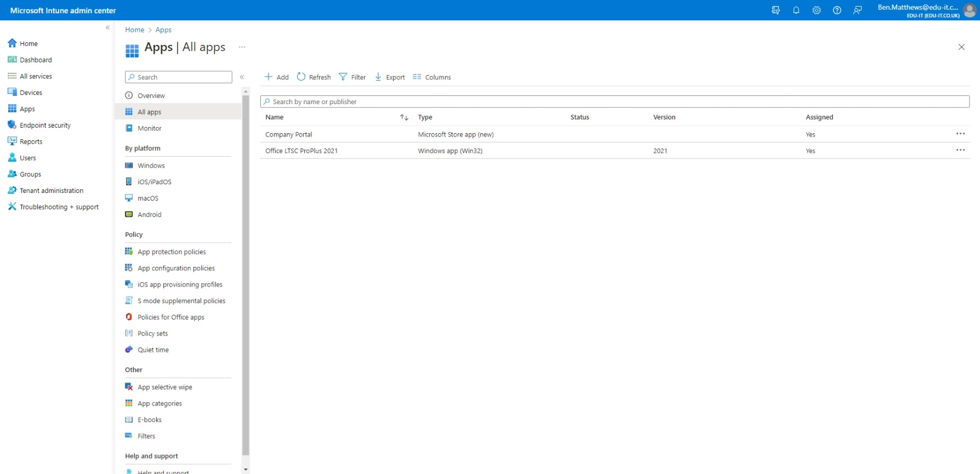Open the Quiet time icon
The image size is (980, 474).
point(129,350)
